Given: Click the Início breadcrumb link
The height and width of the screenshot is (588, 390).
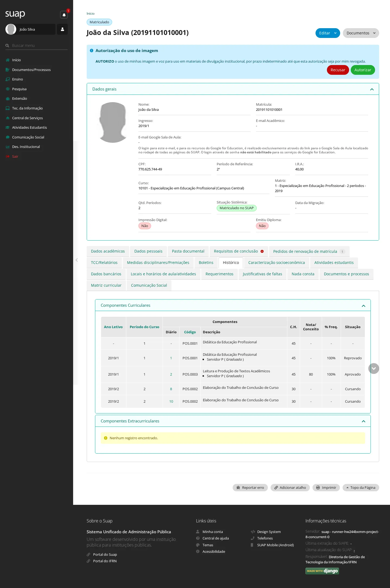Looking at the screenshot, I should coord(90,14).
